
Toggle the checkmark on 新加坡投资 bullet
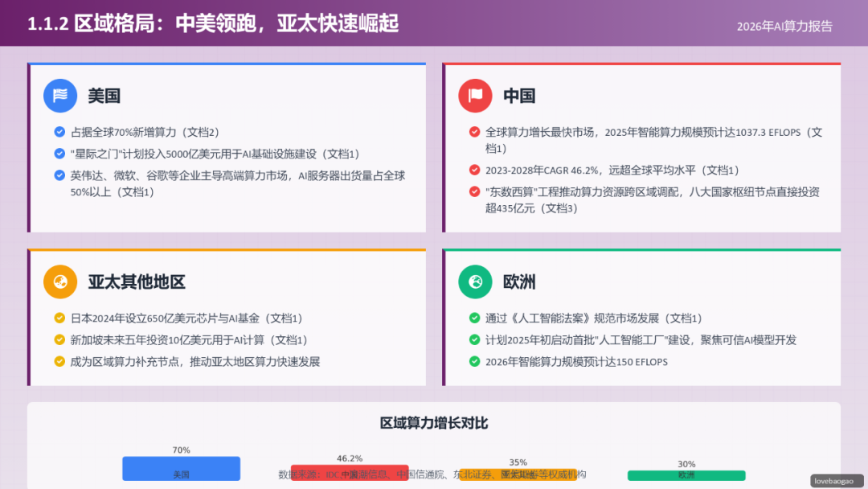[58, 340]
